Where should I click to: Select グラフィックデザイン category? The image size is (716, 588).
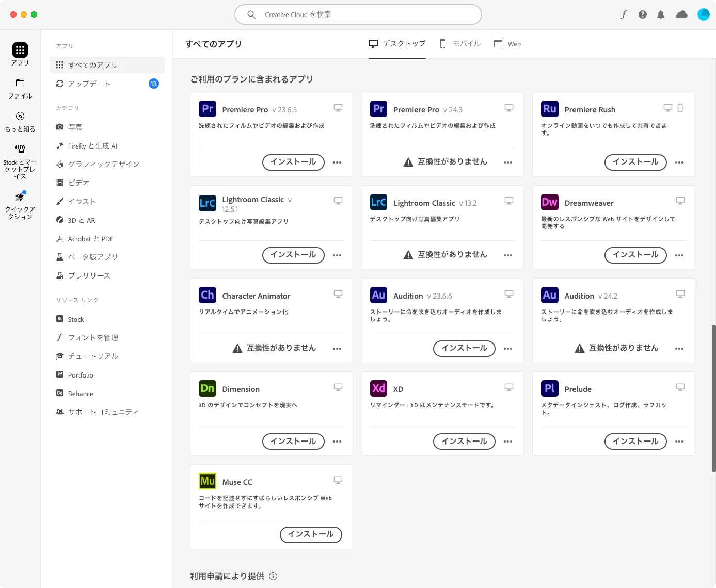(107, 164)
